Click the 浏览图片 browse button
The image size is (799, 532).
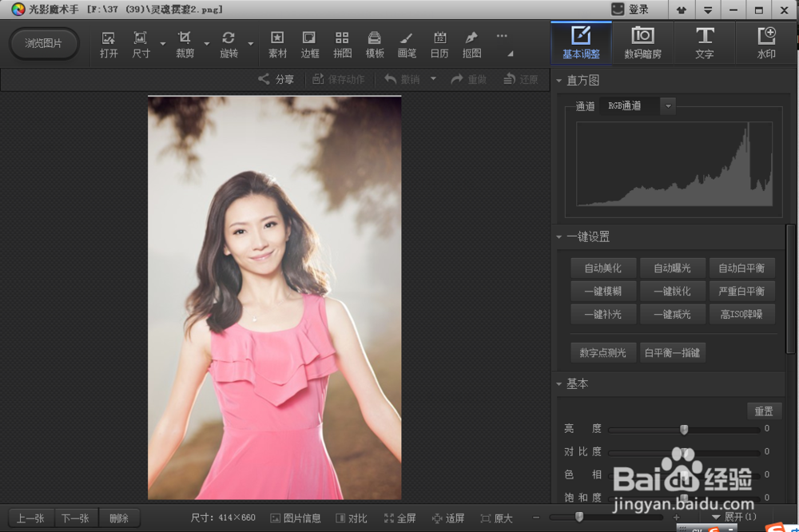(x=44, y=43)
